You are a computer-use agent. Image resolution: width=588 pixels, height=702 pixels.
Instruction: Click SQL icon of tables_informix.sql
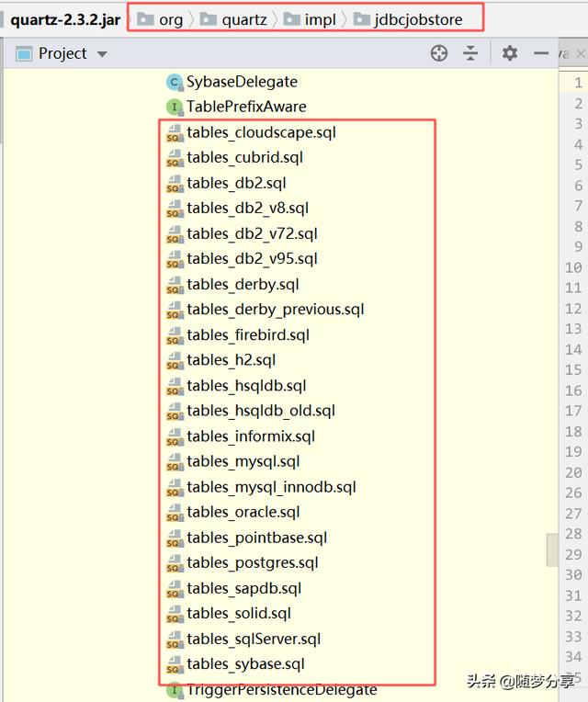[x=175, y=436]
